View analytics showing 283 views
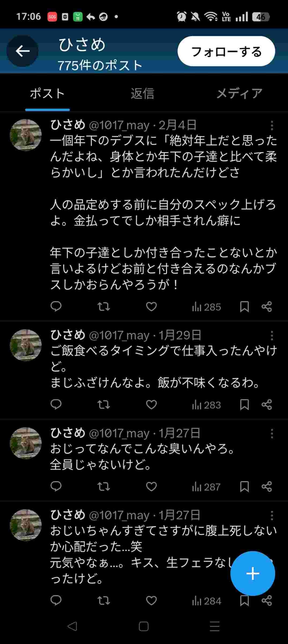Image resolution: width=288 pixels, height=644 pixels. point(206,405)
